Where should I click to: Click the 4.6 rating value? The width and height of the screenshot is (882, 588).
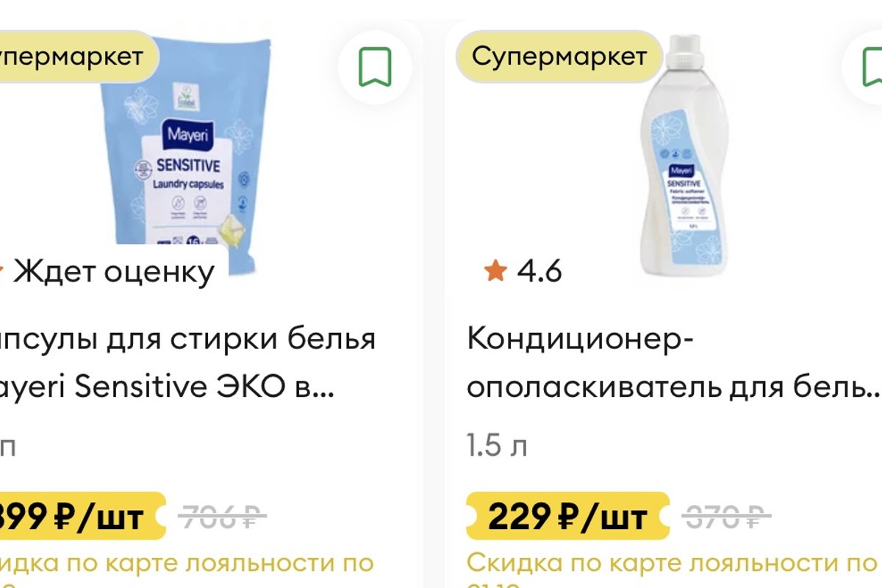click(x=539, y=272)
